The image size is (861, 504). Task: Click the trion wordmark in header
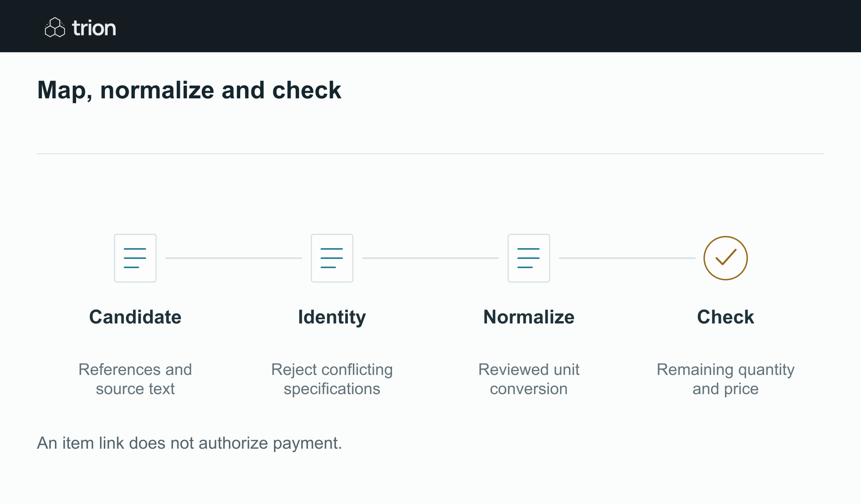click(x=94, y=28)
